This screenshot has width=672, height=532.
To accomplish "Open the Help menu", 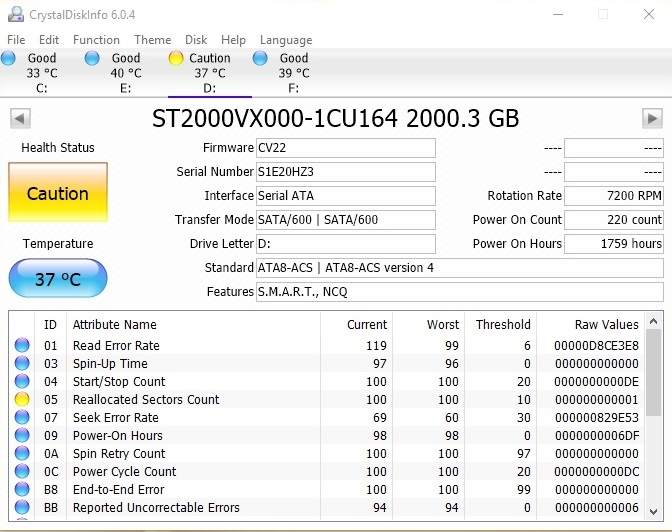I will (234, 40).
